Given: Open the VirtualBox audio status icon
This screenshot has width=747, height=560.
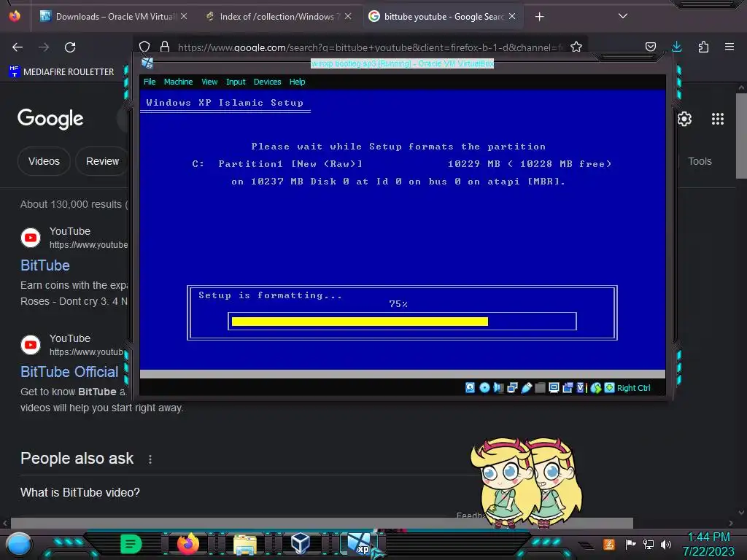Looking at the screenshot, I should [498, 388].
